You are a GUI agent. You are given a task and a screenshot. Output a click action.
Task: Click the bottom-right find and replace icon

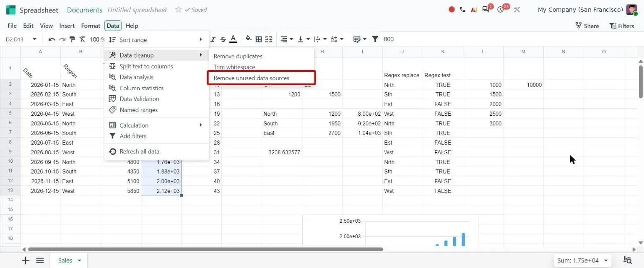(x=628, y=260)
